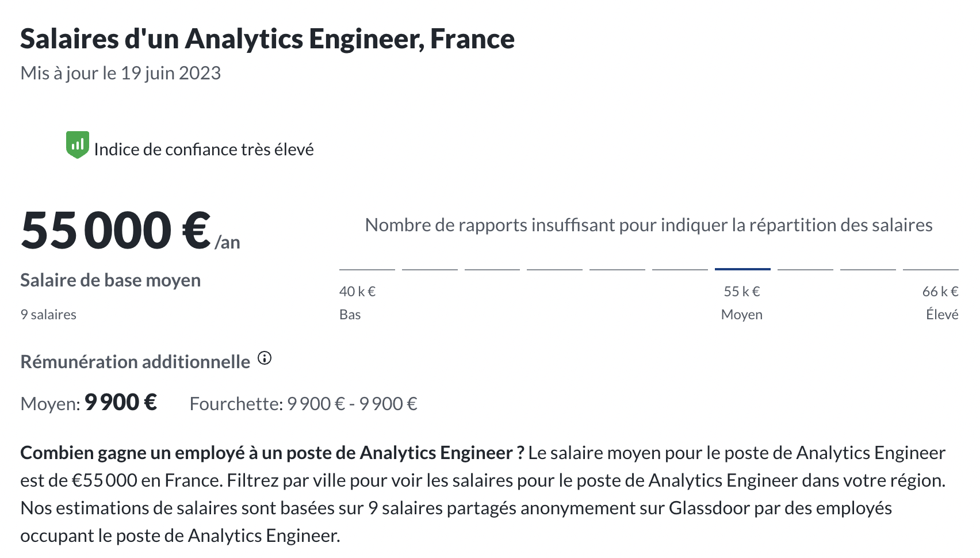The width and height of the screenshot is (980, 558).
Task: Click the highlighted blue 55 k € bar segment
Action: point(742,269)
